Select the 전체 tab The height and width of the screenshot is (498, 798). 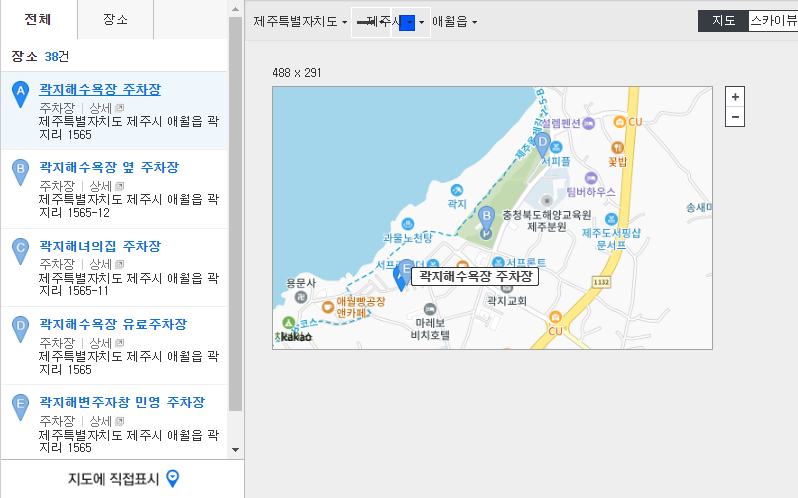pyautogui.click(x=38, y=19)
